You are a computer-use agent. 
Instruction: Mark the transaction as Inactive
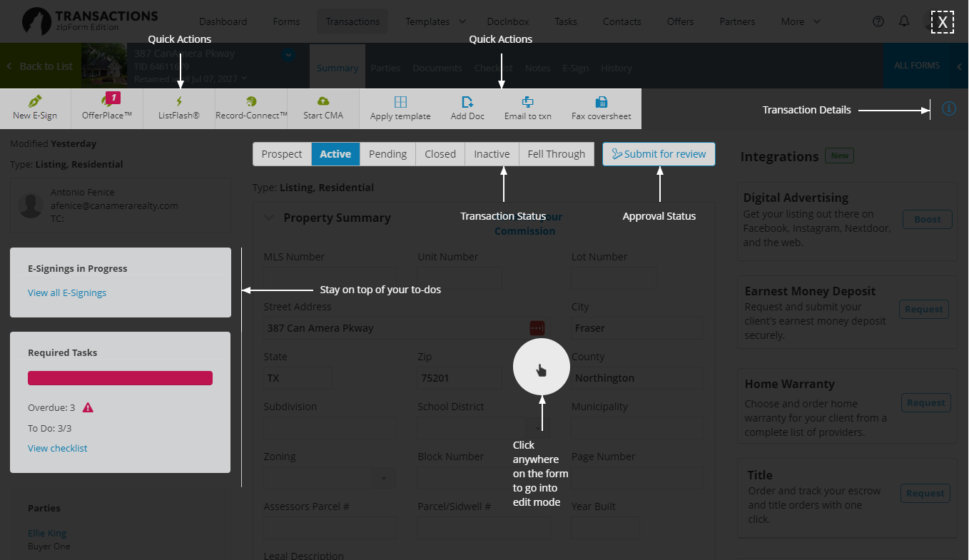tap(492, 153)
